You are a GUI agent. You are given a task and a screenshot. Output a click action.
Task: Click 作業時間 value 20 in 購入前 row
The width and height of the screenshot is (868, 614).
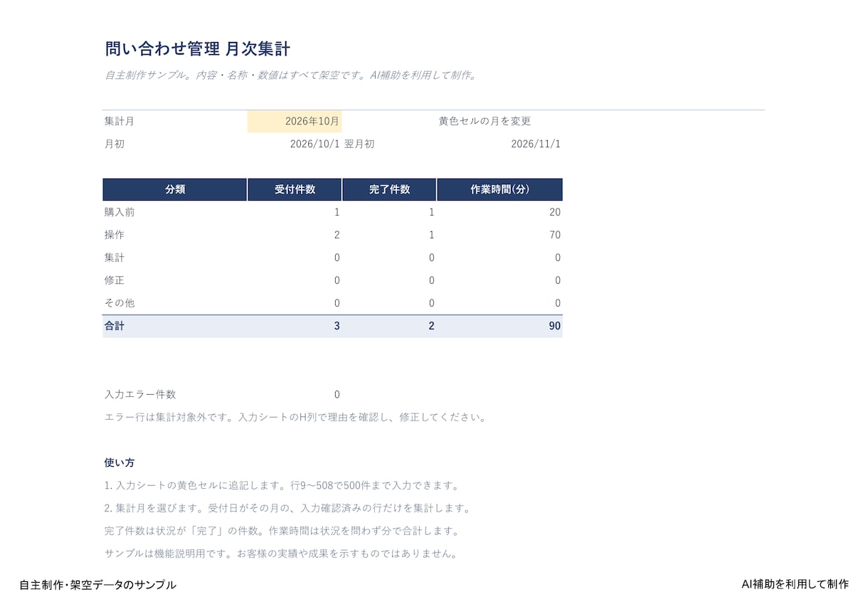coord(555,213)
